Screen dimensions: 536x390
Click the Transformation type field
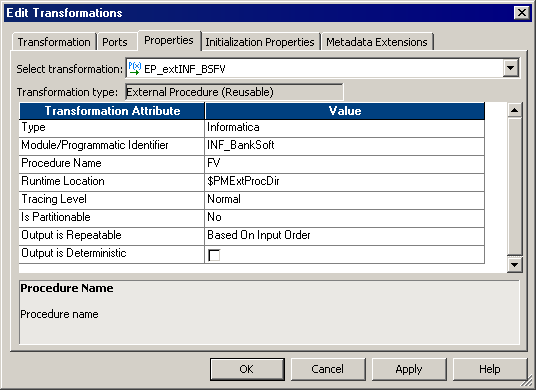click(234, 92)
